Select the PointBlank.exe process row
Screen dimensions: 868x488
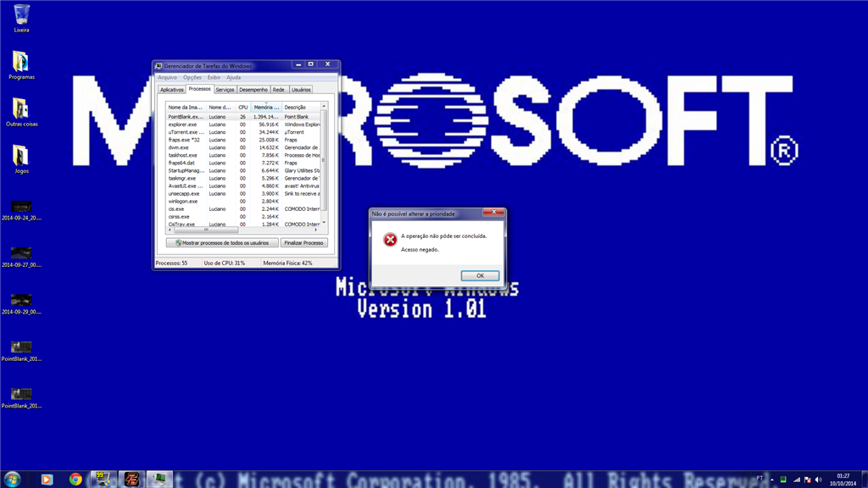[x=243, y=117]
